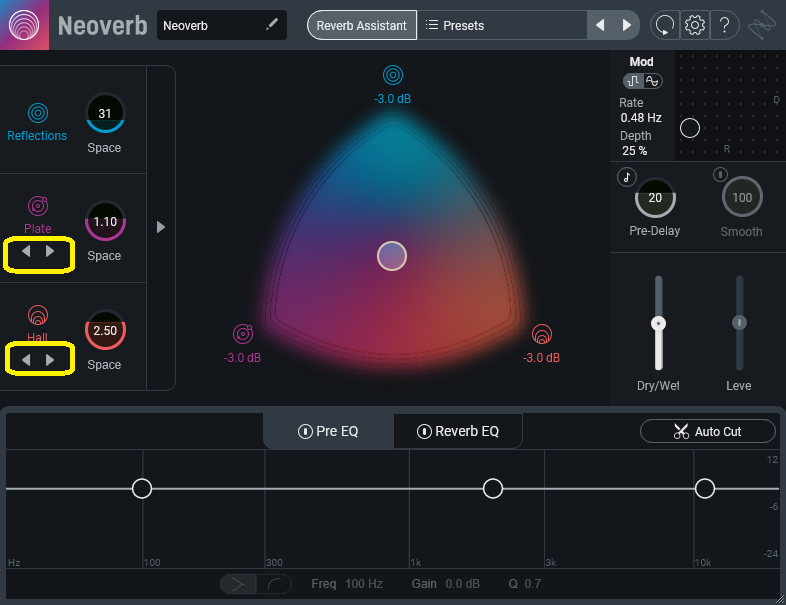Click the Dry/Wet slider handle

[658, 324]
